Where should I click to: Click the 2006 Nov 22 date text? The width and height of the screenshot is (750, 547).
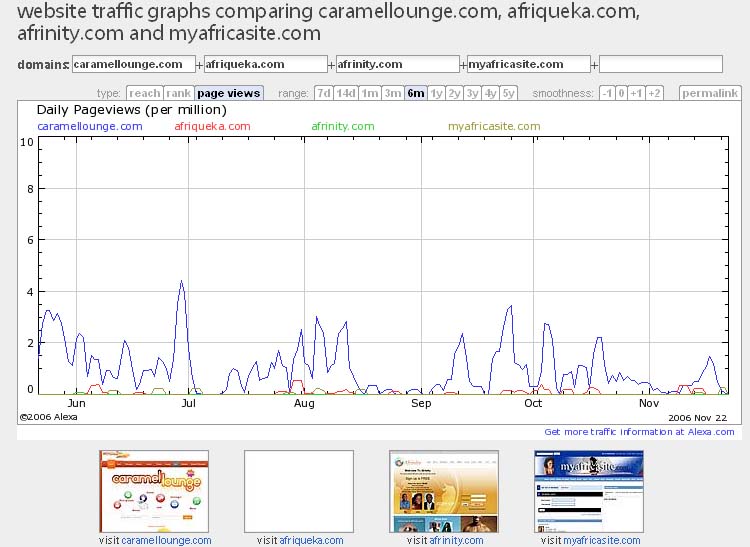[697, 418]
